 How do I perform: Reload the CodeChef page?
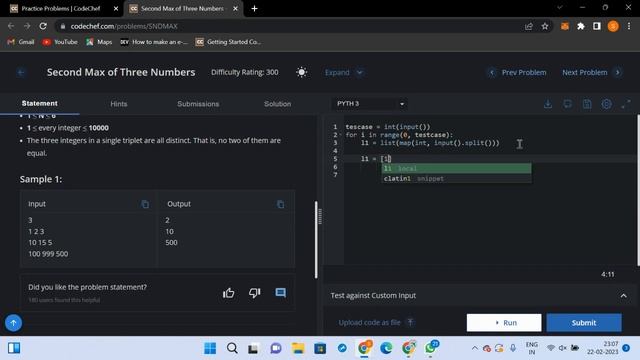pyautogui.click(x=43, y=26)
